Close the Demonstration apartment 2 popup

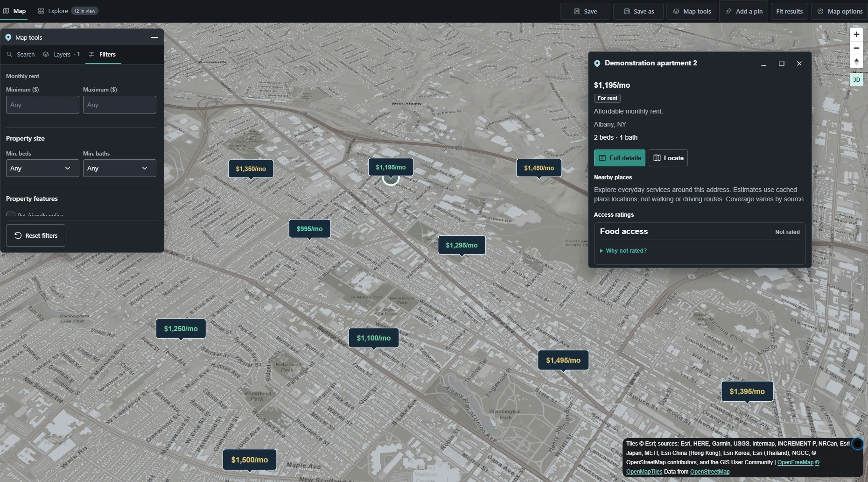799,64
